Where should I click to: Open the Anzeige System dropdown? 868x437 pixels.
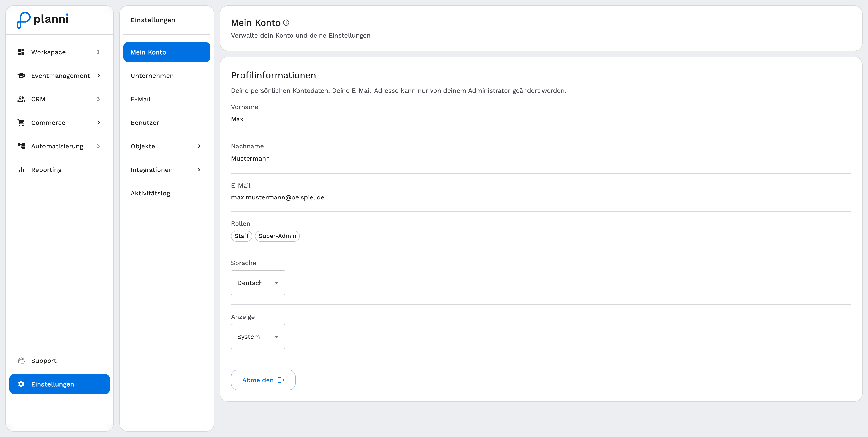(258, 337)
